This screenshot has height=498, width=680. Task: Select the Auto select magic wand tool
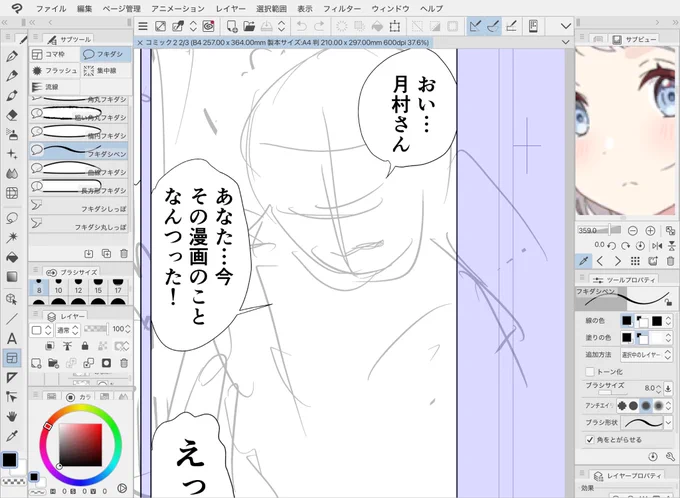pos(12,238)
